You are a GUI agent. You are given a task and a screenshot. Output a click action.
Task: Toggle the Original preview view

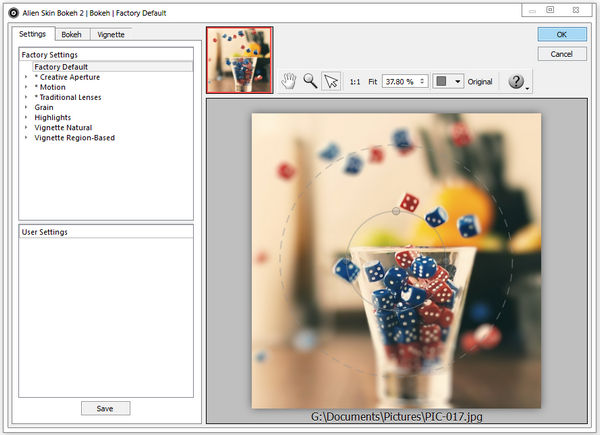[x=480, y=81]
